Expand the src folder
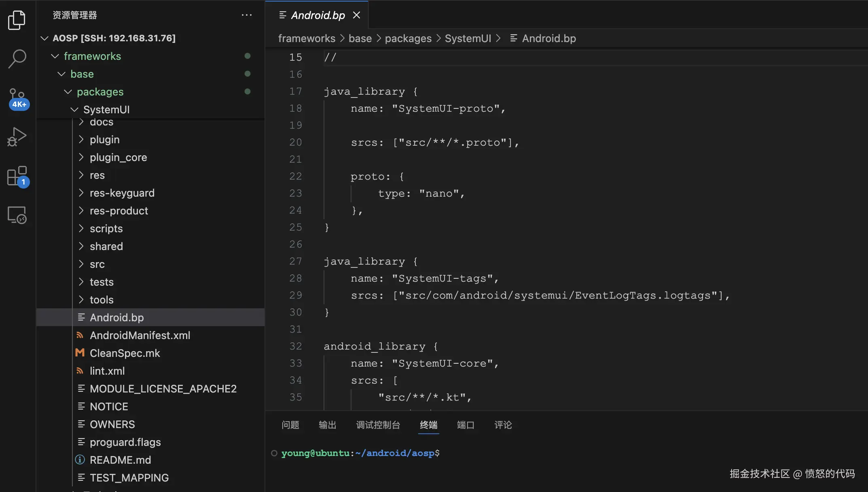This screenshot has height=492, width=868. tap(97, 264)
